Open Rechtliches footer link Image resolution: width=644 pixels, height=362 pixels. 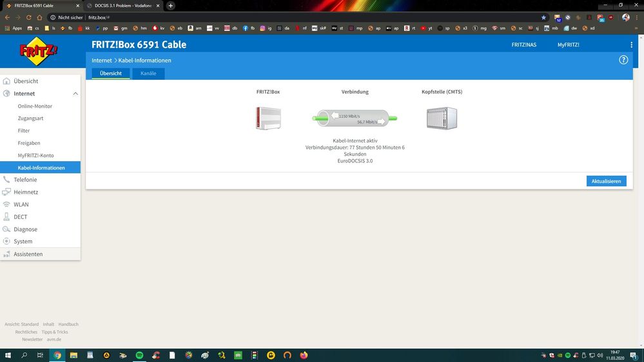click(26, 332)
